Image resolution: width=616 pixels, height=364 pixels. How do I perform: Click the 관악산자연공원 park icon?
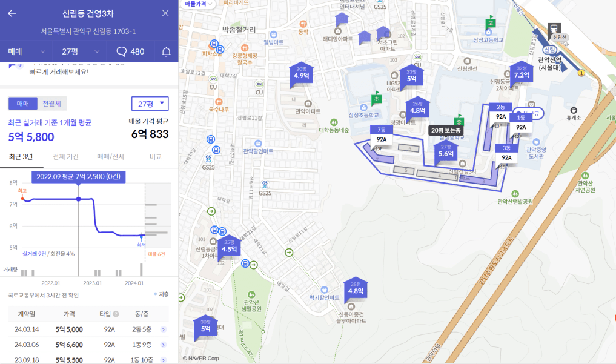(x=585, y=176)
